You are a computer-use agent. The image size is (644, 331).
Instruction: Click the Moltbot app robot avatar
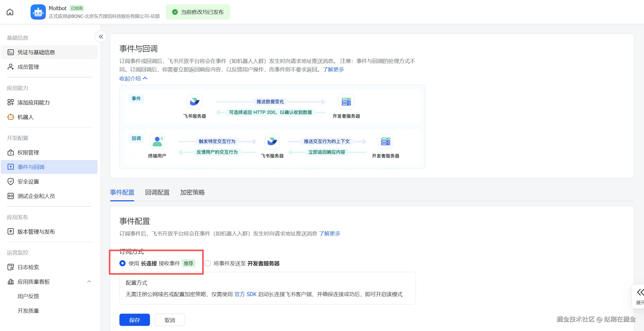pyautogui.click(x=38, y=12)
